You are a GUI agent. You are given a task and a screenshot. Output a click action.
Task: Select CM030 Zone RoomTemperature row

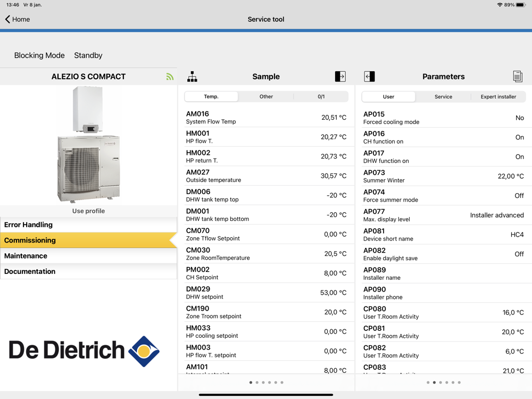click(x=267, y=253)
